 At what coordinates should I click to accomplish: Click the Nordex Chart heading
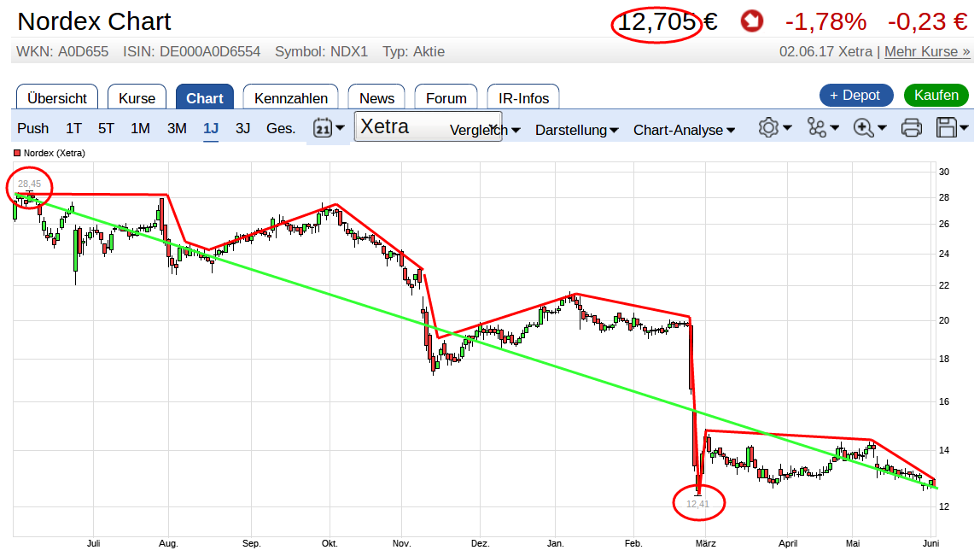point(94,21)
